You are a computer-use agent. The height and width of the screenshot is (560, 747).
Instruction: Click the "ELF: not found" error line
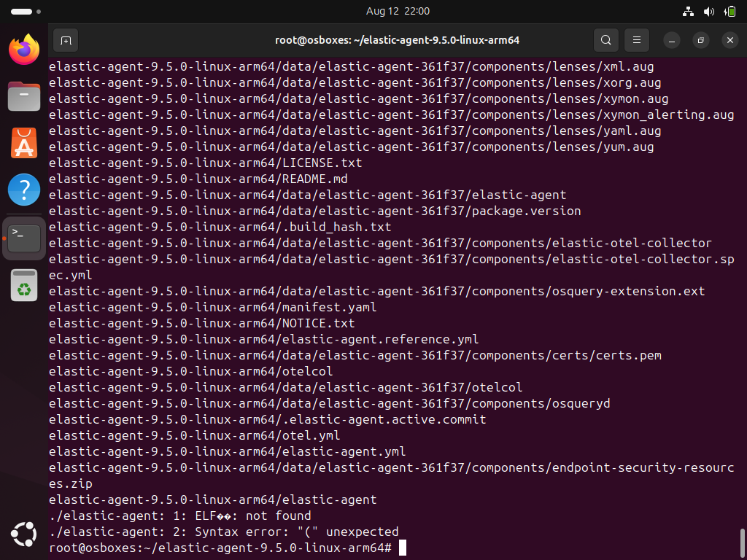point(180,516)
